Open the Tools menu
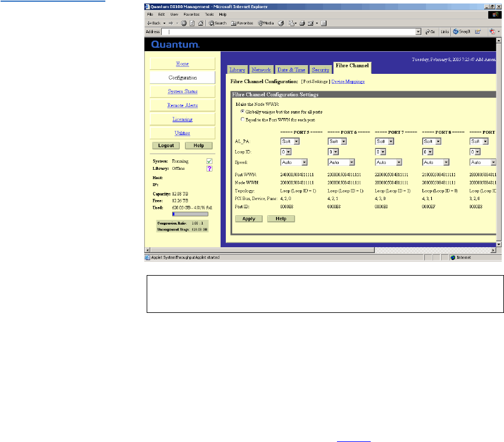Viewport: 504px width, 442px height. (210, 15)
